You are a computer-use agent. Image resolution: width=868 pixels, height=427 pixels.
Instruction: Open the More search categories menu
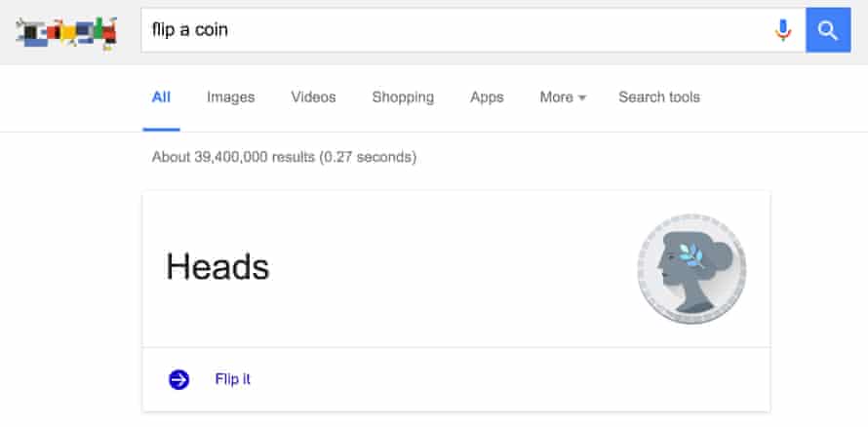point(557,97)
